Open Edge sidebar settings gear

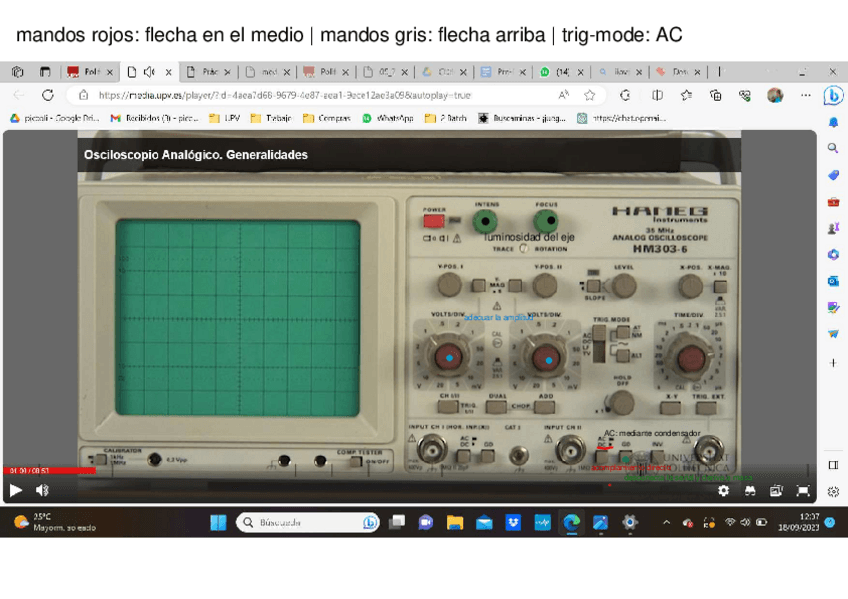(x=833, y=491)
